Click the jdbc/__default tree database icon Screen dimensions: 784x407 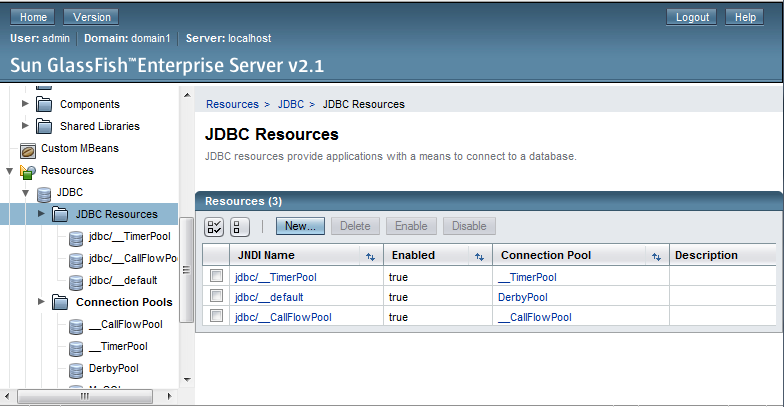click(76, 282)
